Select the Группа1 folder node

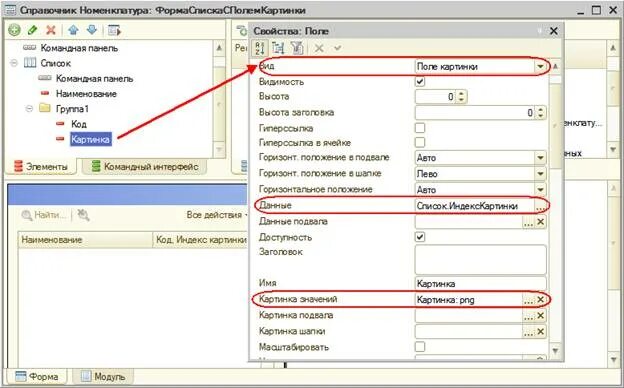(72, 109)
